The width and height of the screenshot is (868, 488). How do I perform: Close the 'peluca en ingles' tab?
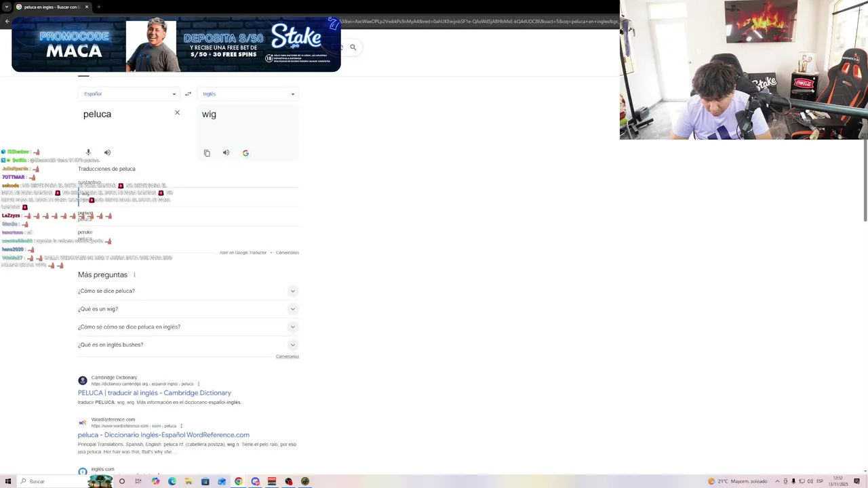[87, 7]
